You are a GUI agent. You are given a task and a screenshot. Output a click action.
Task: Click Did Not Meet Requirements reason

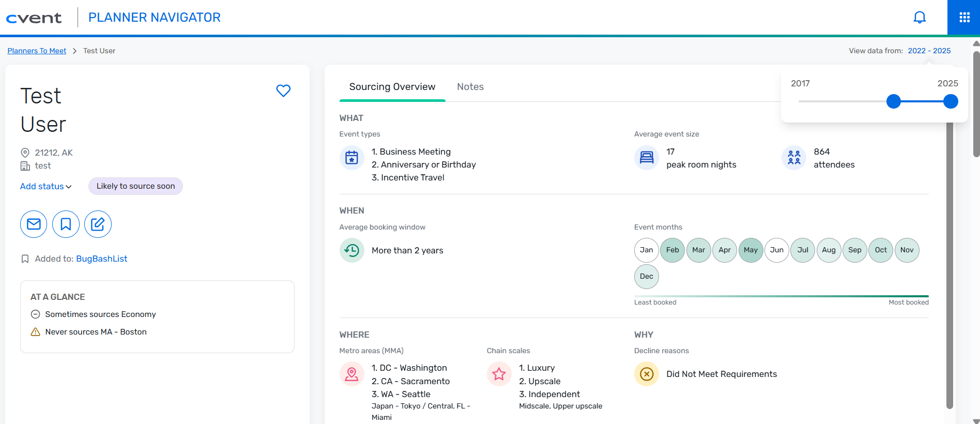pyautogui.click(x=722, y=374)
